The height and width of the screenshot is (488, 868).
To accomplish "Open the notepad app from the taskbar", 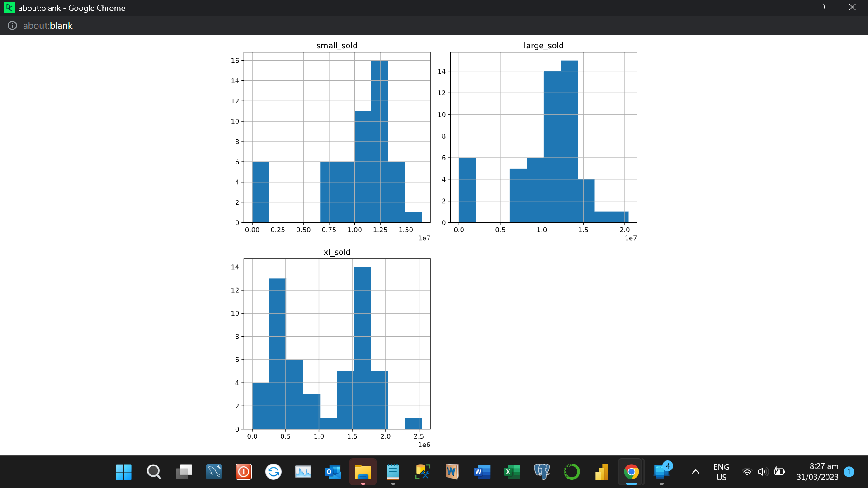I will pos(393,472).
